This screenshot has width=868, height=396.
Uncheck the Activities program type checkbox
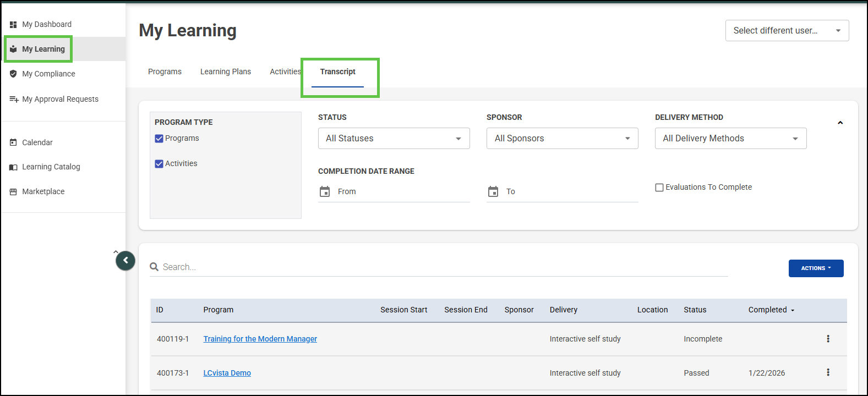click(159, 164)
